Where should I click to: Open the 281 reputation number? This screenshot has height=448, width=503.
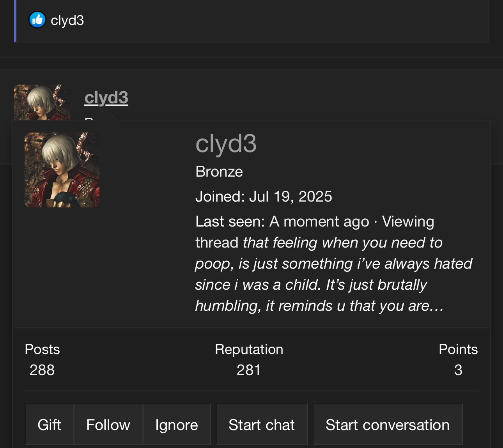coord(248,370)
